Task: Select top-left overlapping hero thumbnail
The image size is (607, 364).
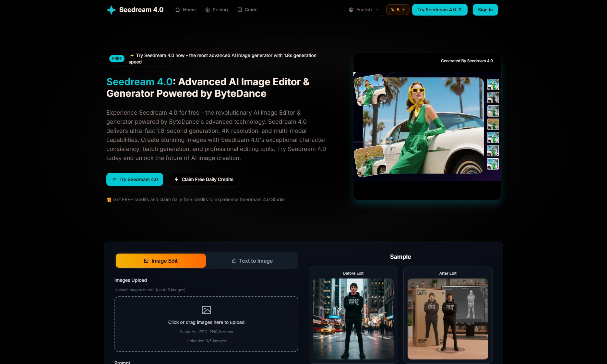Action: click(x=370, y=90)
